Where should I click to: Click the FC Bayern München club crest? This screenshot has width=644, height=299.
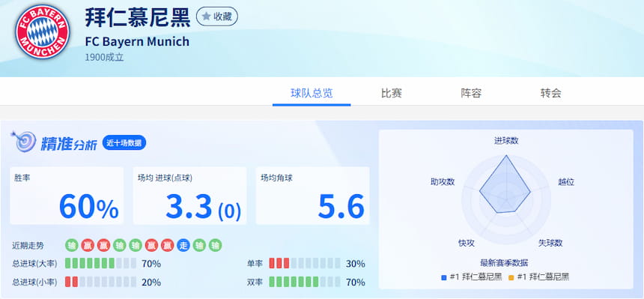coord(42,31)
